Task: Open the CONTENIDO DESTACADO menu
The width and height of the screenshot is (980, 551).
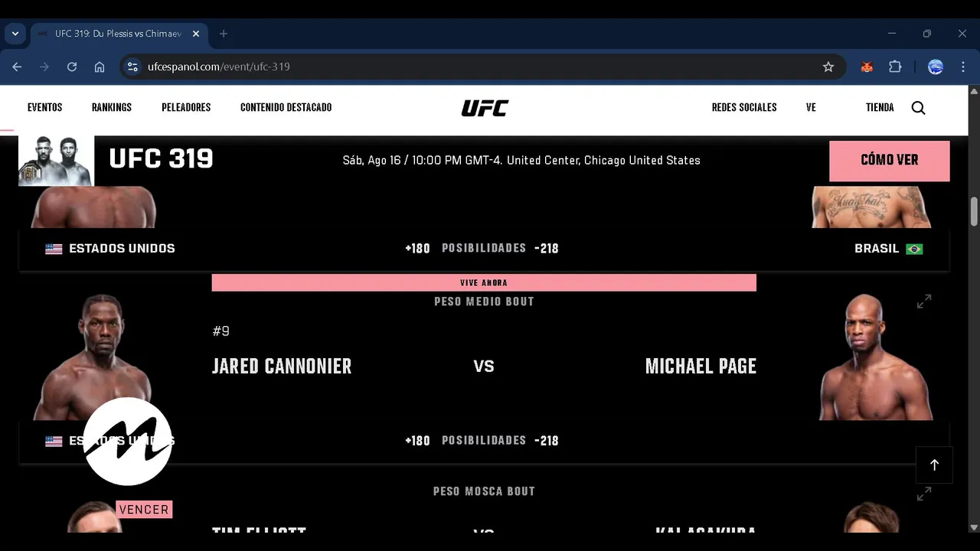Action: (286, 107)
